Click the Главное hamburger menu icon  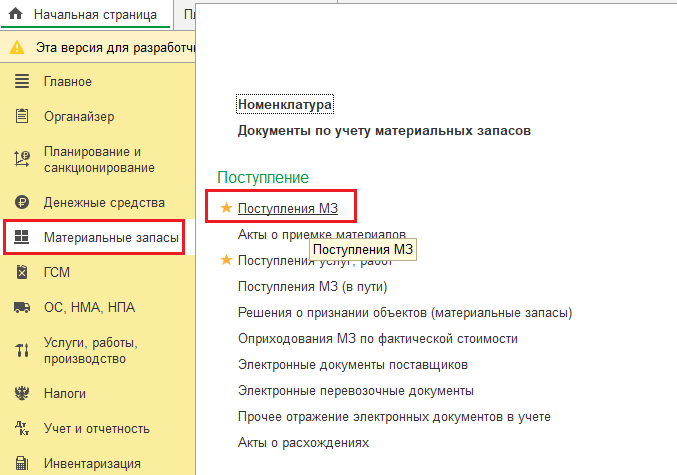22,81
